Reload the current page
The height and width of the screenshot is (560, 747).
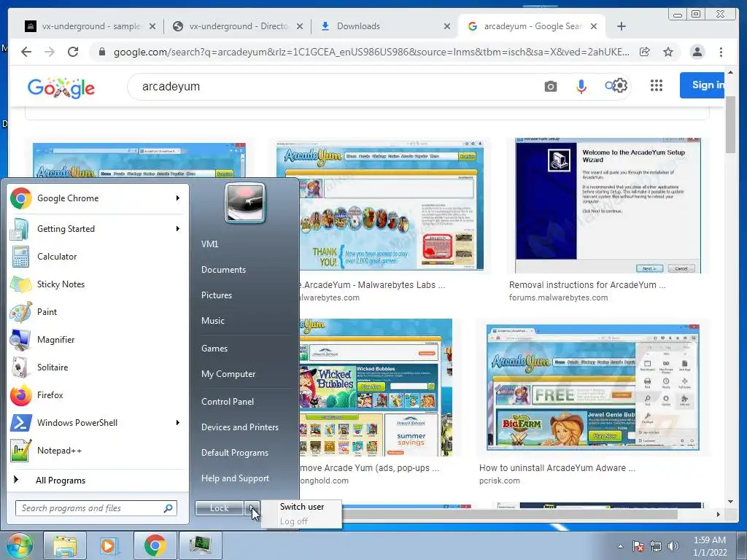[x=73, y=52]
